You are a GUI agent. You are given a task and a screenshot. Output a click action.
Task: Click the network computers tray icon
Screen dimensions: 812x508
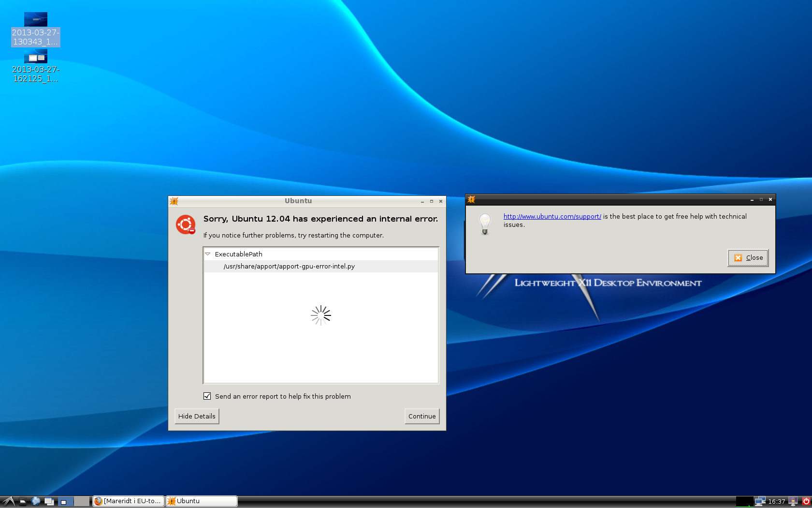[x=760, y=501]
